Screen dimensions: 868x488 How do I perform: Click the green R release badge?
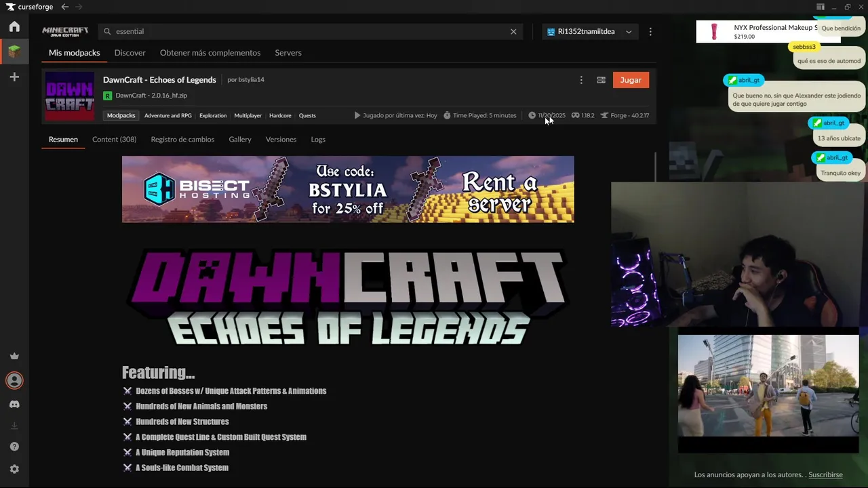tap(107, 96)
